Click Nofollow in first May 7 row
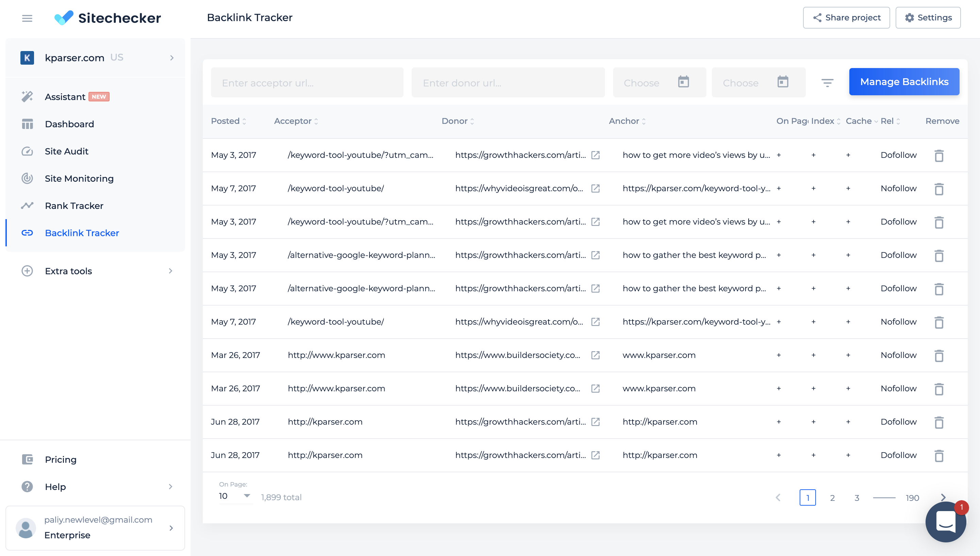This screenshot has height=556, width=980. 898,188
